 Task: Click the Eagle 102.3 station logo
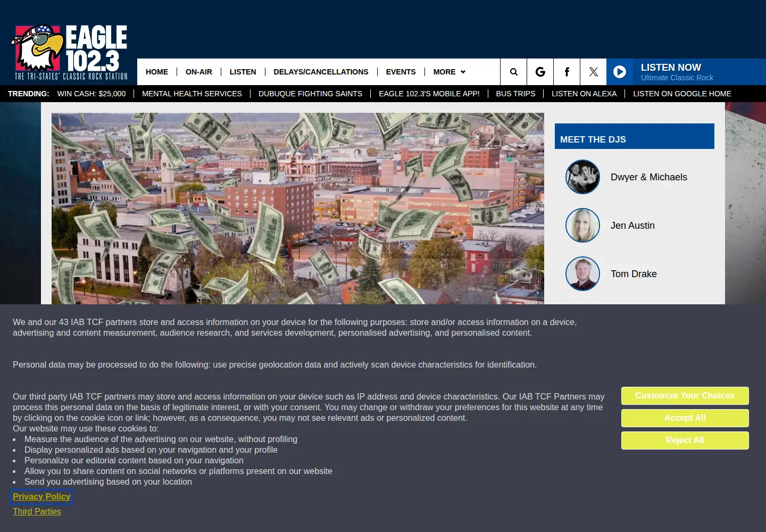[x=69, y=52]
